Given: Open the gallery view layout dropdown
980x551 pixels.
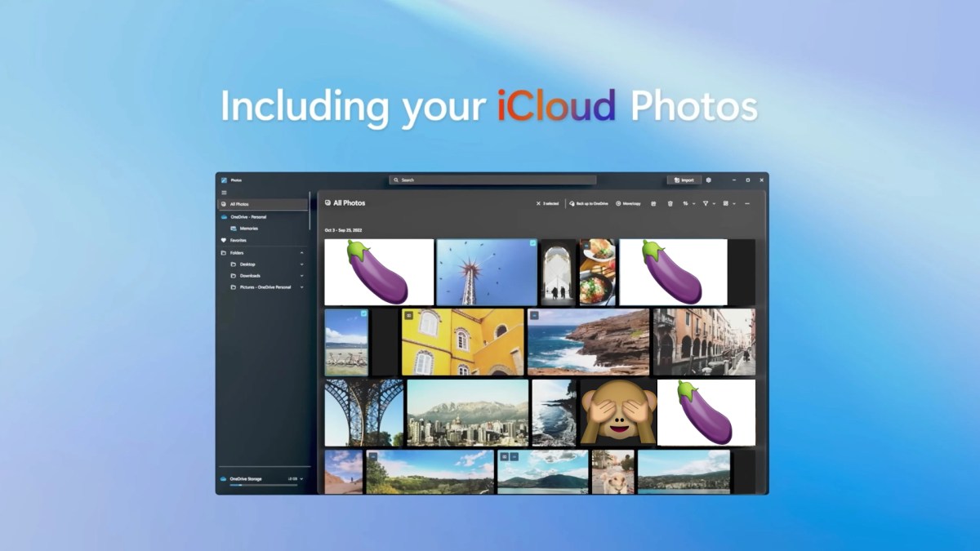Looking at the screenshot, I should [728, 203].
